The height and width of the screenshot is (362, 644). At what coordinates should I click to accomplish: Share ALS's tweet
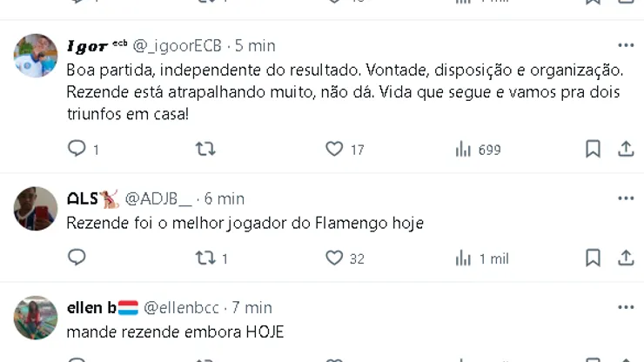click(x=626, y=258)
